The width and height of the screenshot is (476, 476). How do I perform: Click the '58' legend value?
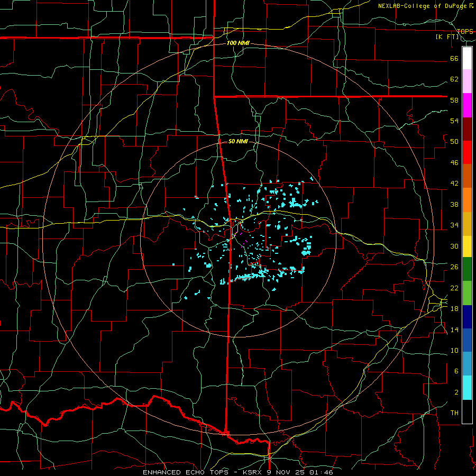click(454, 100)
